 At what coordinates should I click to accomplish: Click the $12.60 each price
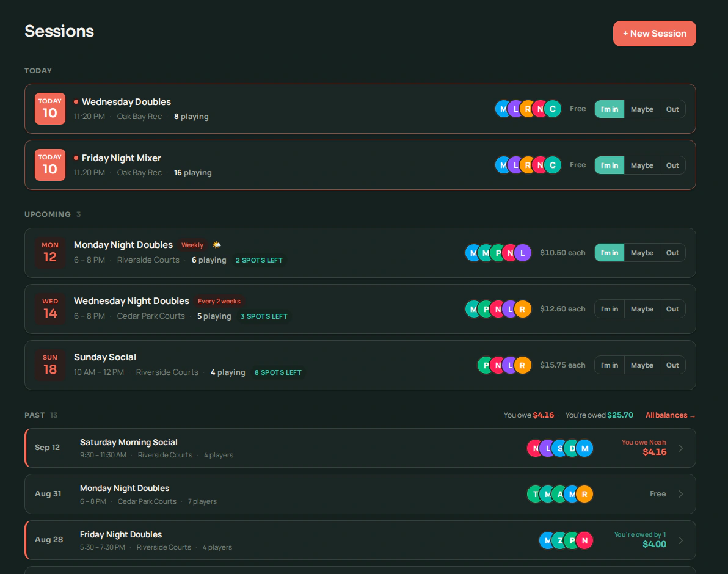[x=562, y=308]
